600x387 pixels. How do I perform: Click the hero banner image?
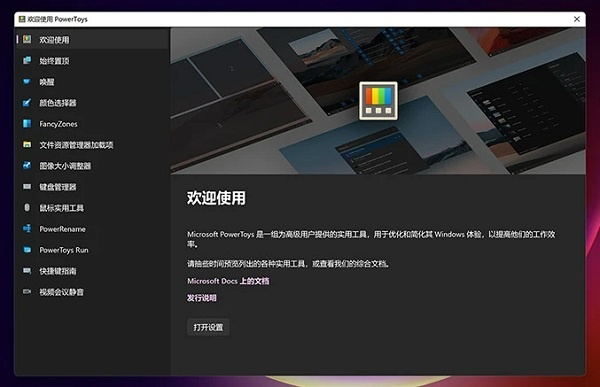(x=378, y=101)
